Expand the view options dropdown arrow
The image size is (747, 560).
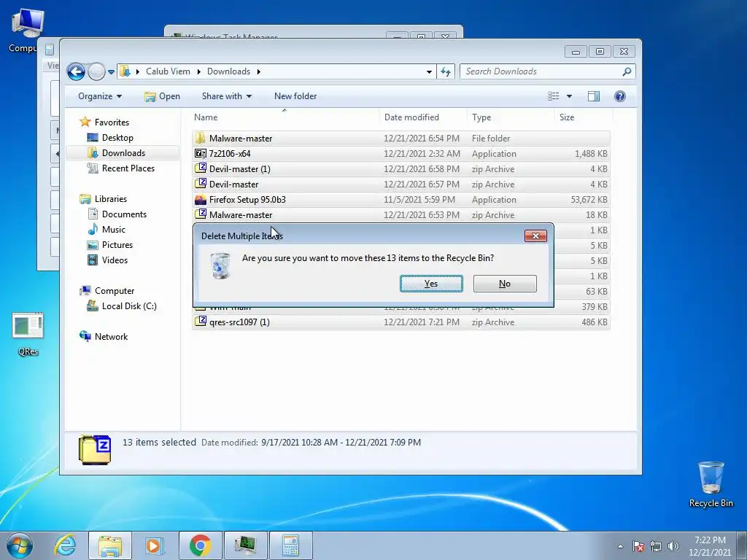point(569,97)
